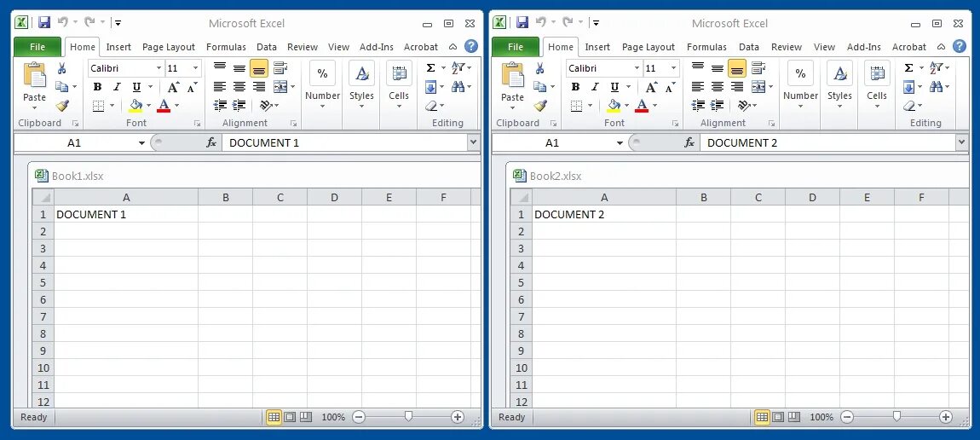980x440 pixels.
Task: Click Fill down icon in right window
Action: point(908,87)
